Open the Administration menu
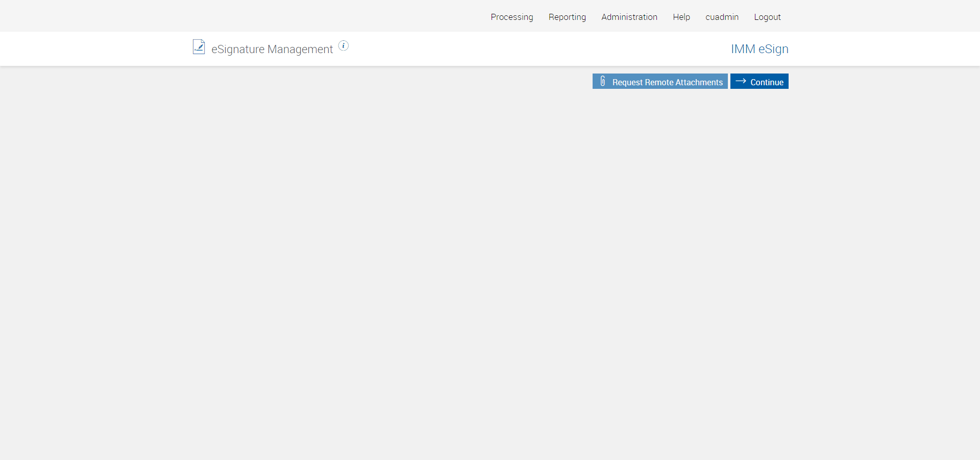 point(629,17)
